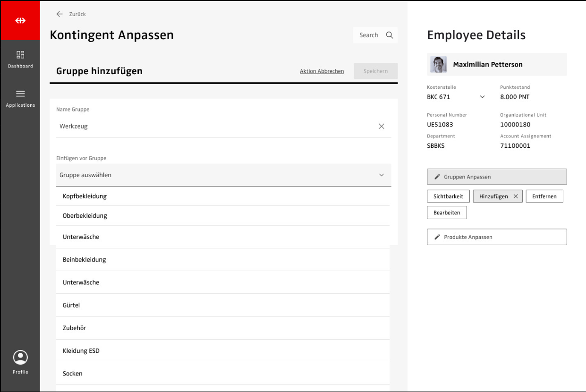The width and height of the screenshot is (586, 392).
Task: Select Kopfbekleidung from the group list
Action: [85, 196]
